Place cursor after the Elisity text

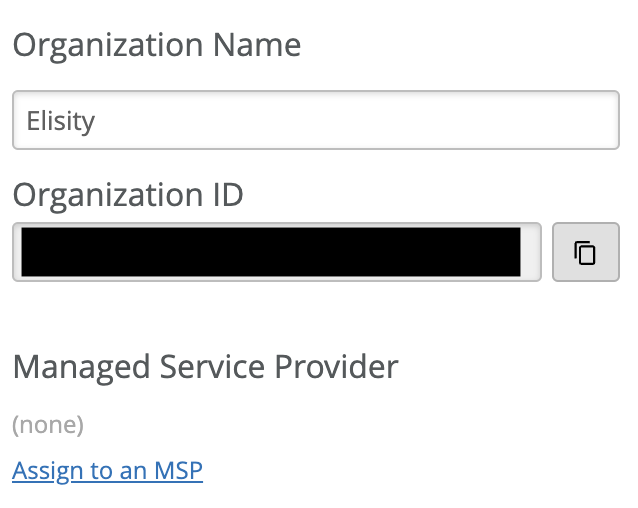pos(97,121)
